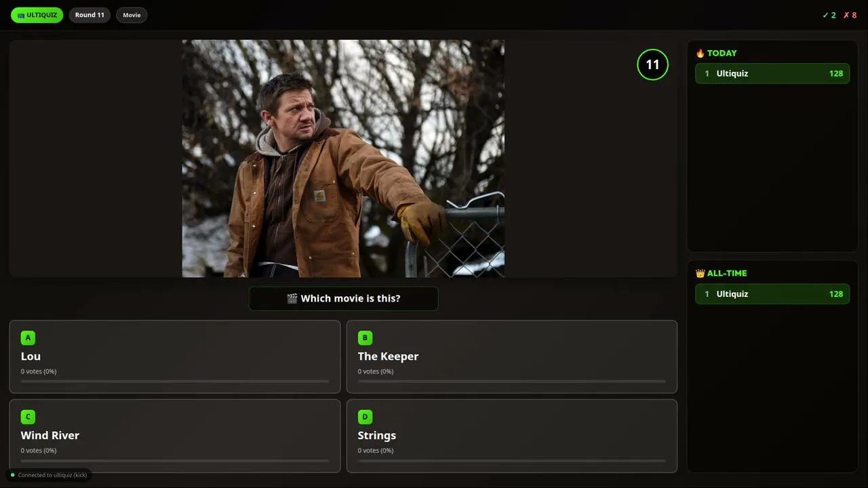Click the countdown timer circle

coord(652,64)
